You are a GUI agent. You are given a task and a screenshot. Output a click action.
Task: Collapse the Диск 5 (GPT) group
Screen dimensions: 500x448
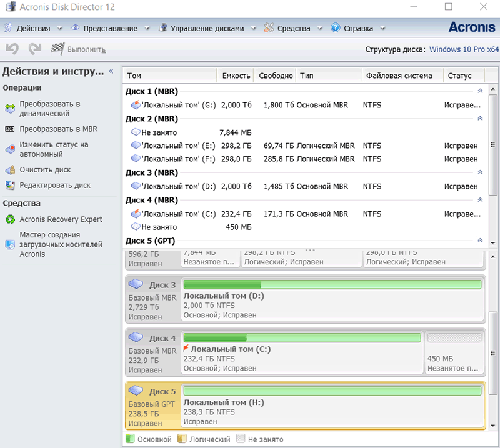point(480,241)
